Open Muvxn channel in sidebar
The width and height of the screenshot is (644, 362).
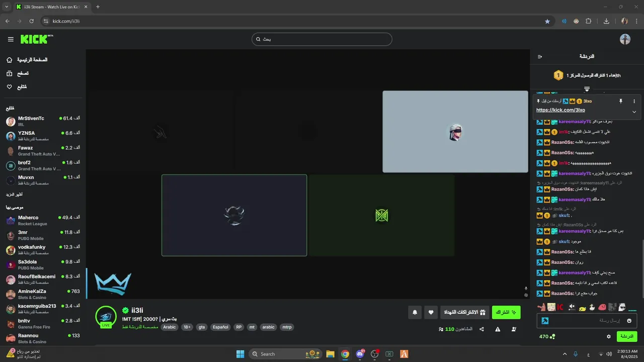(43, 180)
